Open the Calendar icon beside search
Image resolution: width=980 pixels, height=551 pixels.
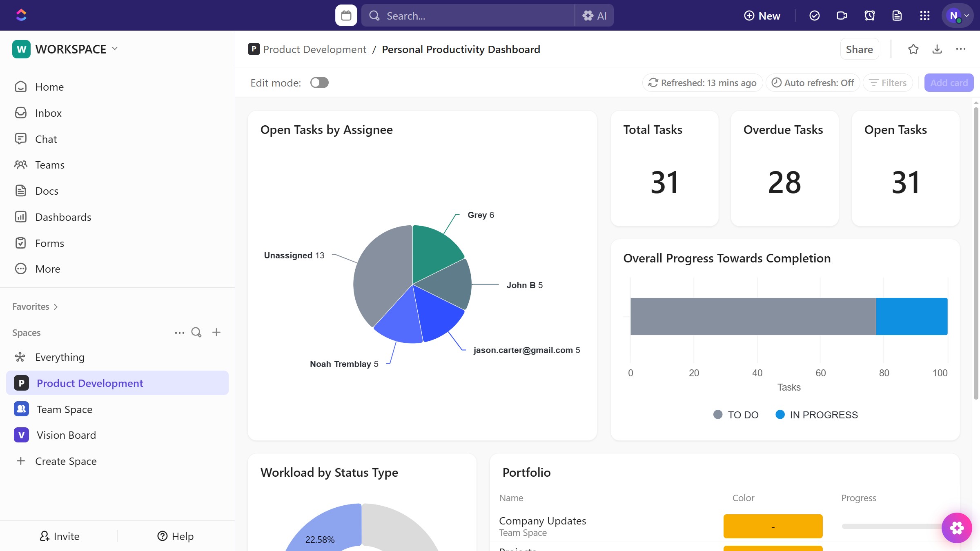point(345,15)
